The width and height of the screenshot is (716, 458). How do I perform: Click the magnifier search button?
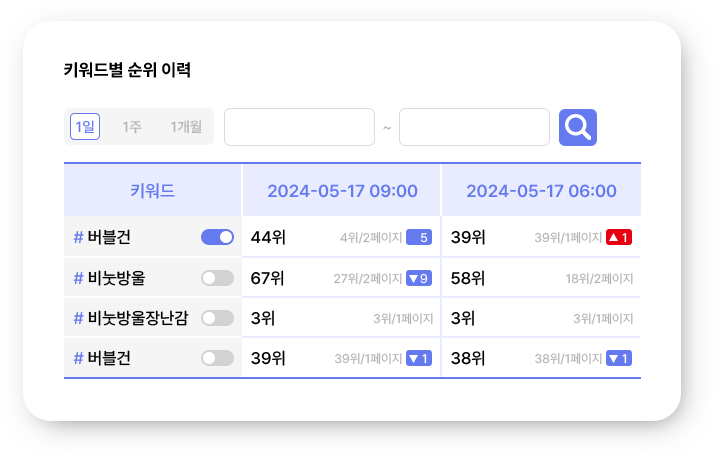click(x=578, y=127)
